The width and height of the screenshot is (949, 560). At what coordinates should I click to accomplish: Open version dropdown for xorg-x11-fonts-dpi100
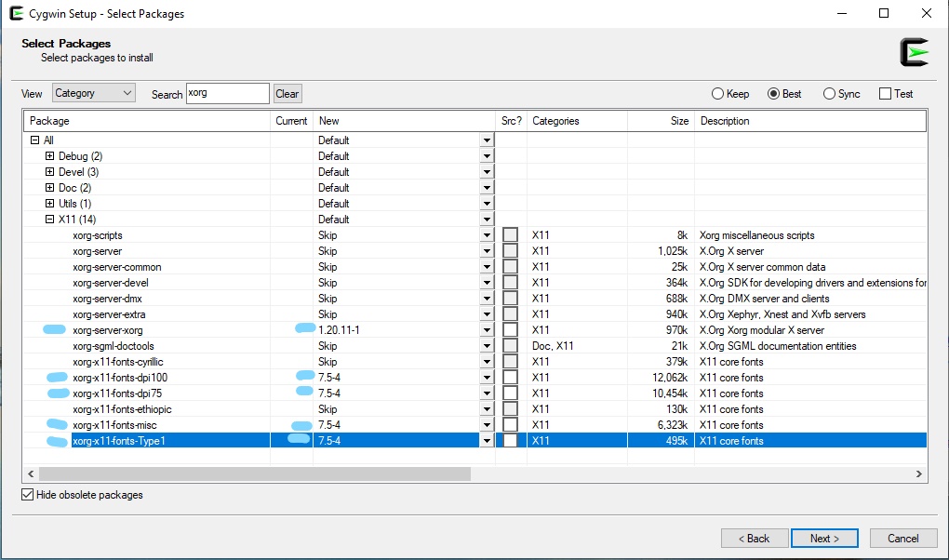487,377
